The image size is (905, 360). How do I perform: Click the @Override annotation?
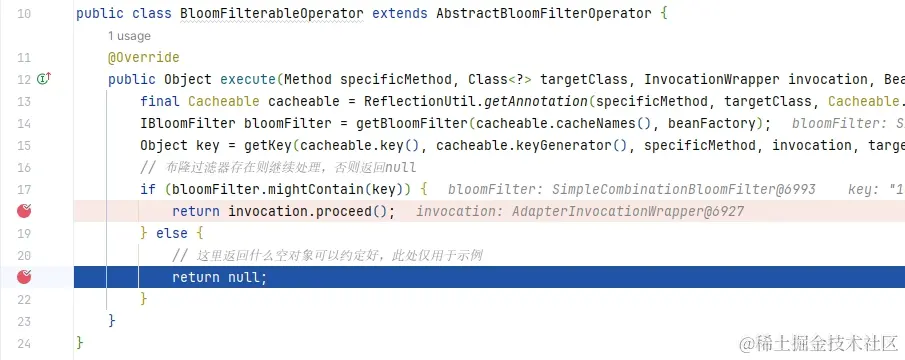pos(144,58)
